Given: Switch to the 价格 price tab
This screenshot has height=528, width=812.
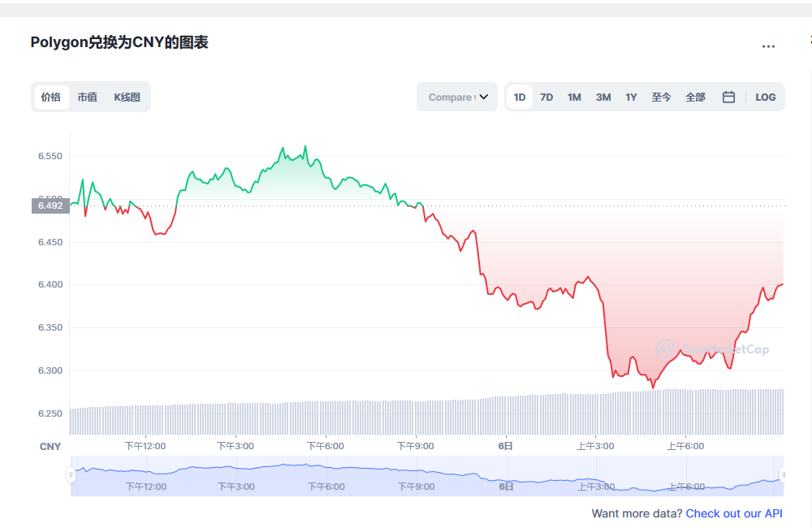Looking at the screenshot, I should tap(51, 97).
